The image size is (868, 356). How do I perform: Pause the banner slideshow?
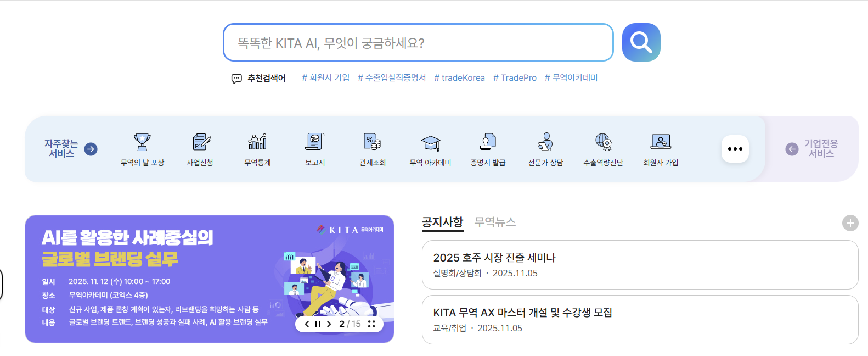(x=318, y=324)
